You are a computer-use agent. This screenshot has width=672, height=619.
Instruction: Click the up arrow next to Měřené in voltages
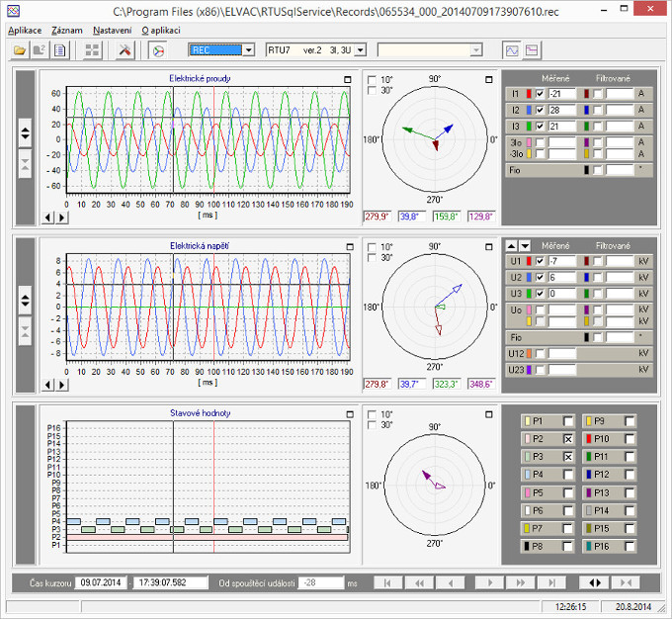pos(511,246)
